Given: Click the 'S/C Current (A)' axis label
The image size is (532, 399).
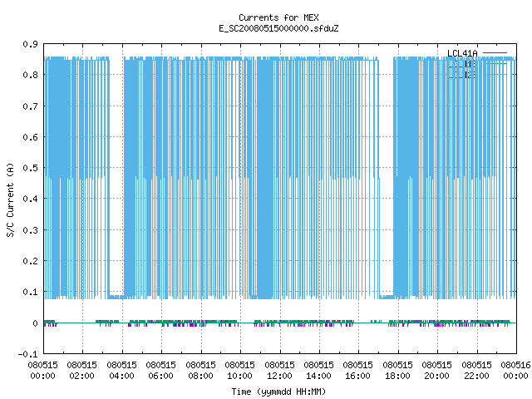Looking at the screenshot, I should [x=10, y=200].
